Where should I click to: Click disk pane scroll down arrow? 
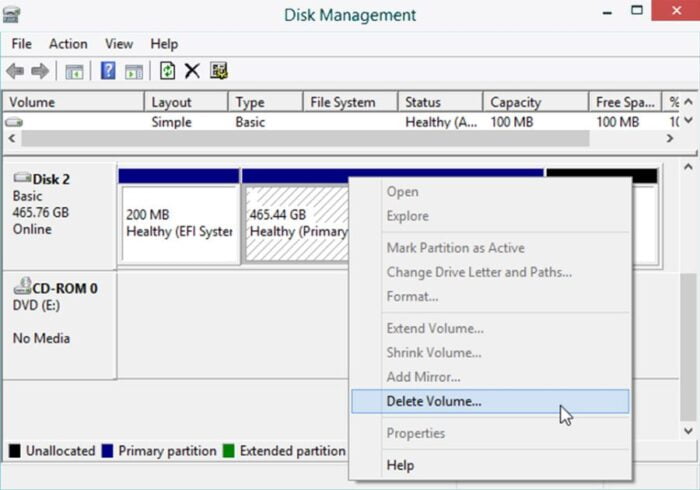688,431
